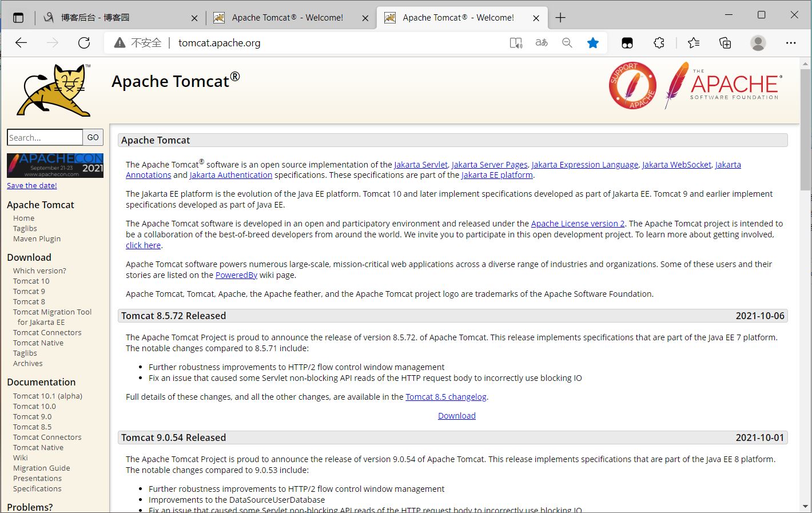Open Tomcat Connectors under Download

click(47, 332)
